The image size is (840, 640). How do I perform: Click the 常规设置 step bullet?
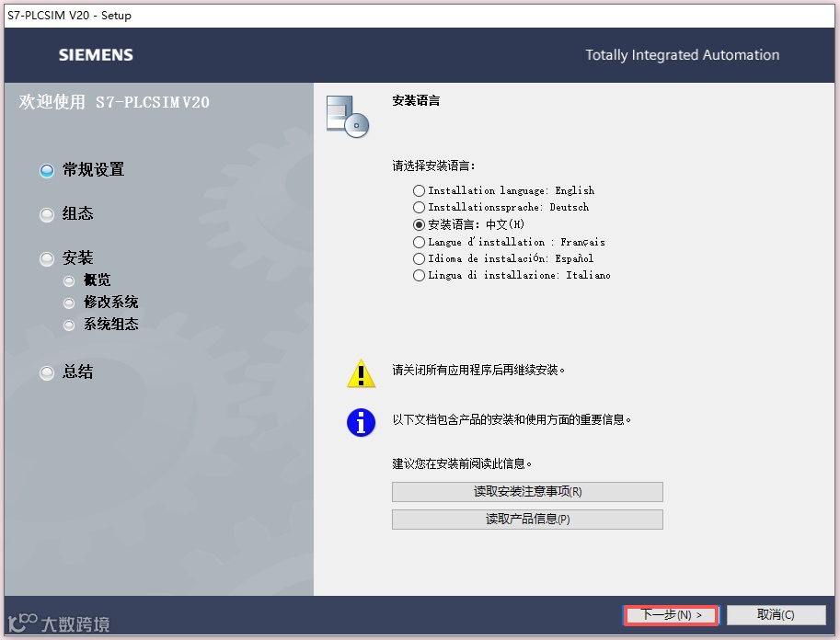click(x=47, y=171)
